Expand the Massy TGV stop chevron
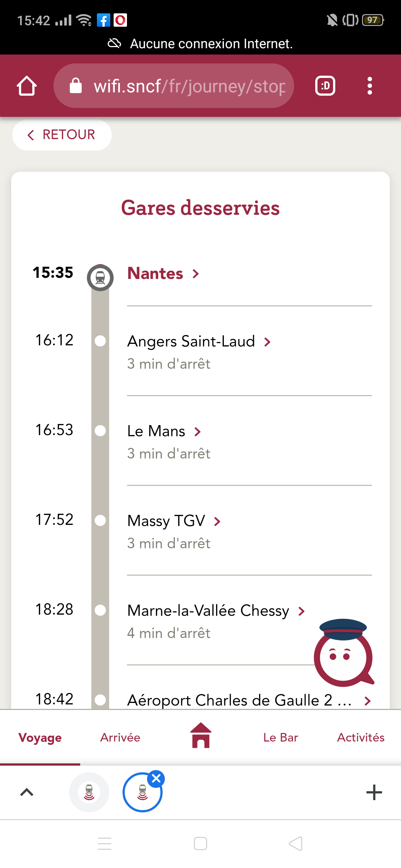The image size is (401, 868). click(x=218, y=521)
